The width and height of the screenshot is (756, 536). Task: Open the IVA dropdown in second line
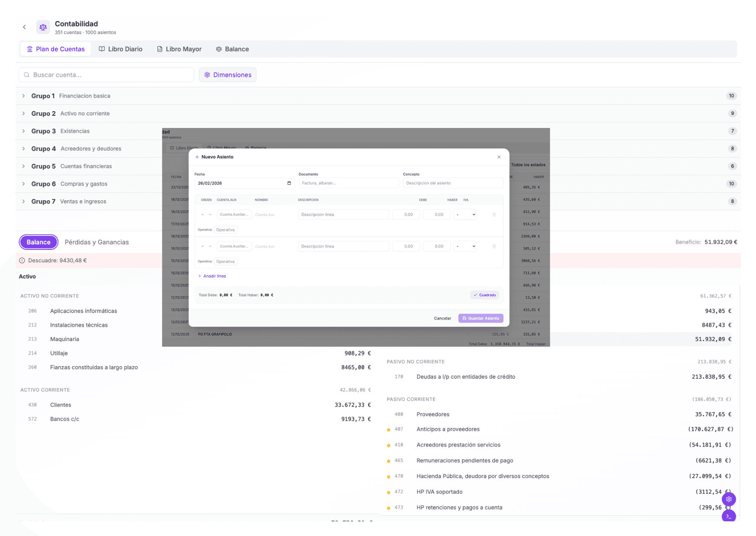465,246
